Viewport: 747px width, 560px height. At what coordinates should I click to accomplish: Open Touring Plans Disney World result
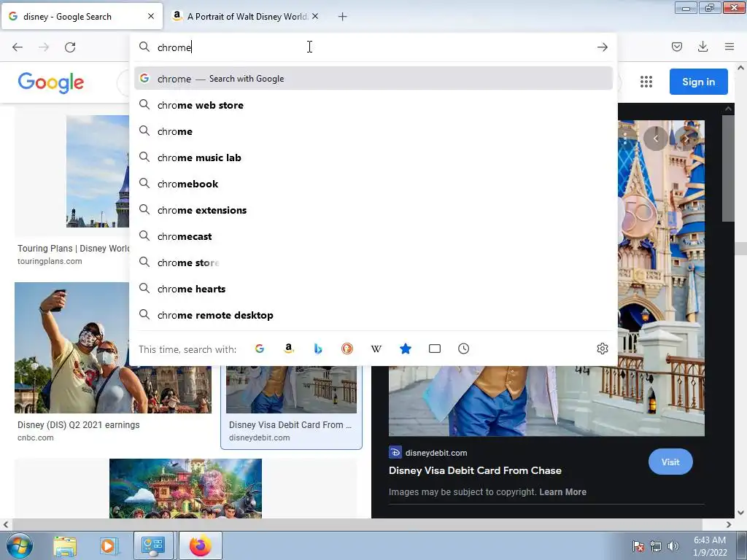(74, 248)
